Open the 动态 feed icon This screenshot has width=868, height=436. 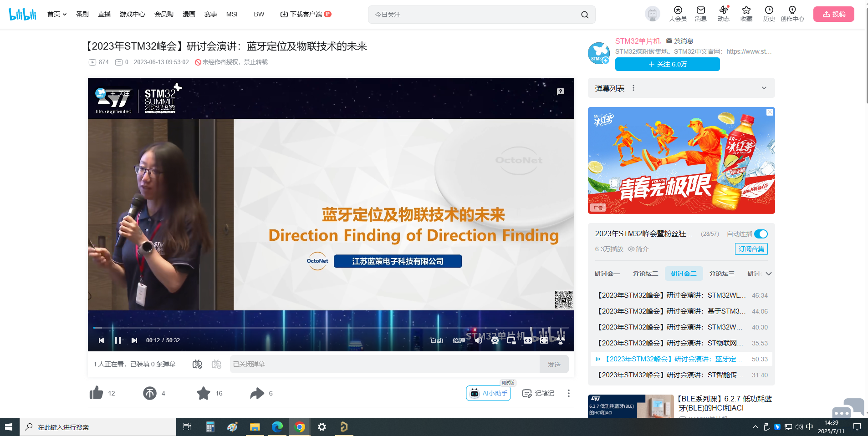(724, 14)
